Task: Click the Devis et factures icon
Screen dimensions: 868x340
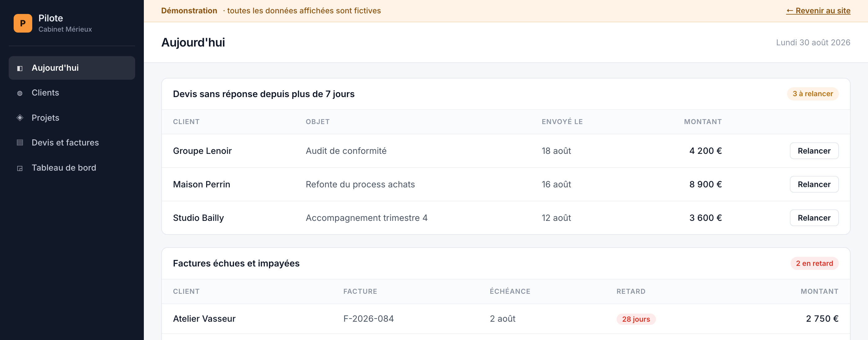Action: coord(20,143)
